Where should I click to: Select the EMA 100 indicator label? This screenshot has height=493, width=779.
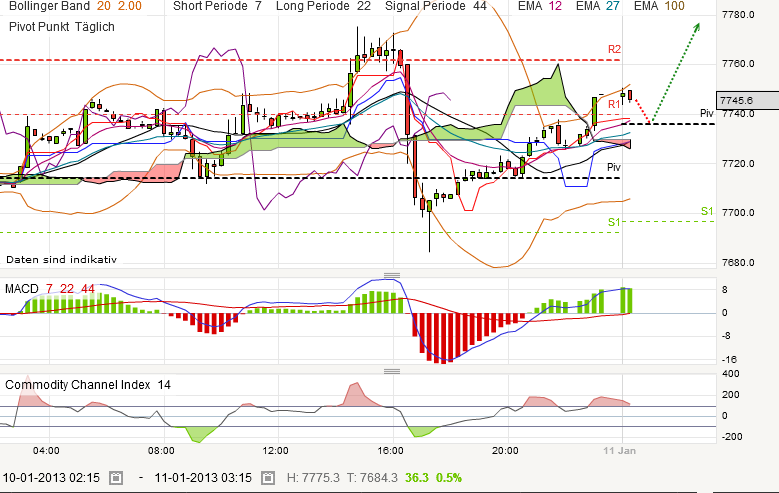pos(659,6)
